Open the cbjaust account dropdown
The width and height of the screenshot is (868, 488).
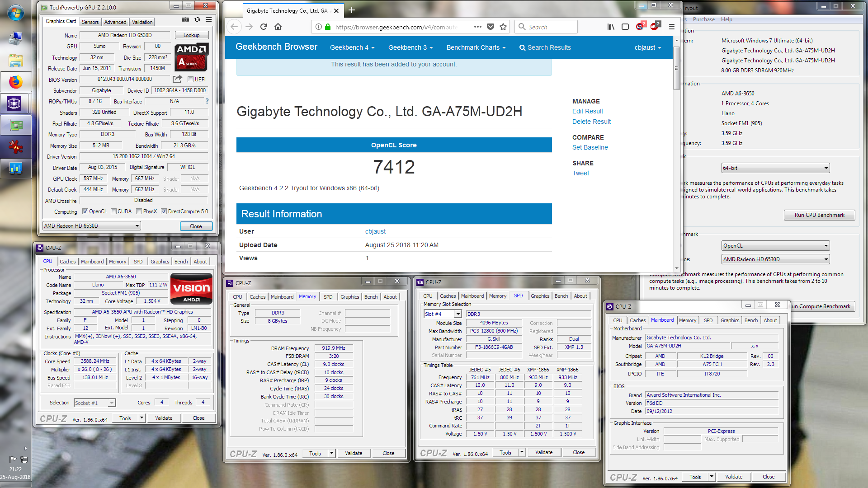(648, 47)
